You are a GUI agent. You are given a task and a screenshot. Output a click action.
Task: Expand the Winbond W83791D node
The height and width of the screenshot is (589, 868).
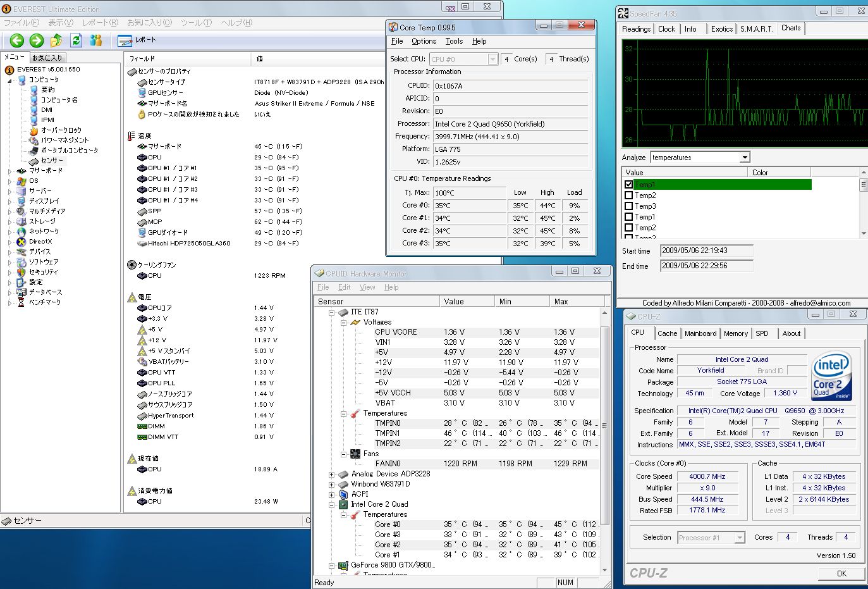(331, 484)
